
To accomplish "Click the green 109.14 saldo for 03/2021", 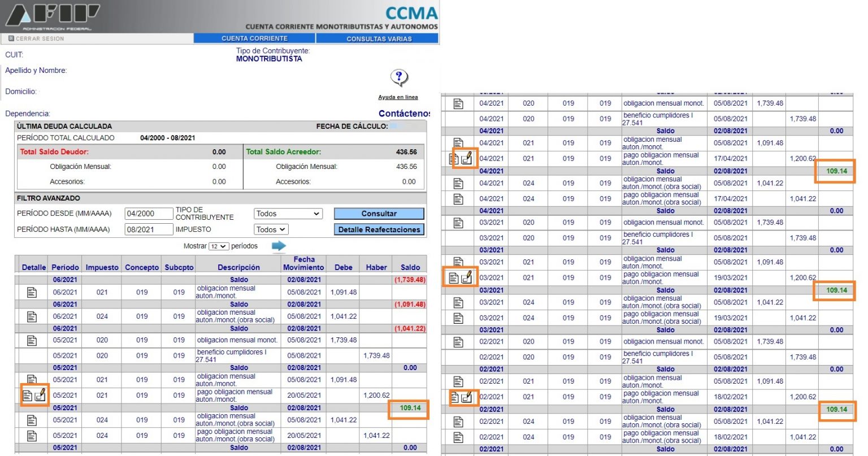I will (837, 290).
